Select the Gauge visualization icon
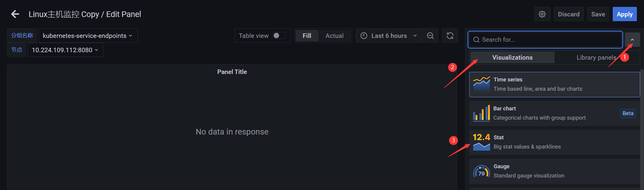The image size is (644, 190). 482,172
